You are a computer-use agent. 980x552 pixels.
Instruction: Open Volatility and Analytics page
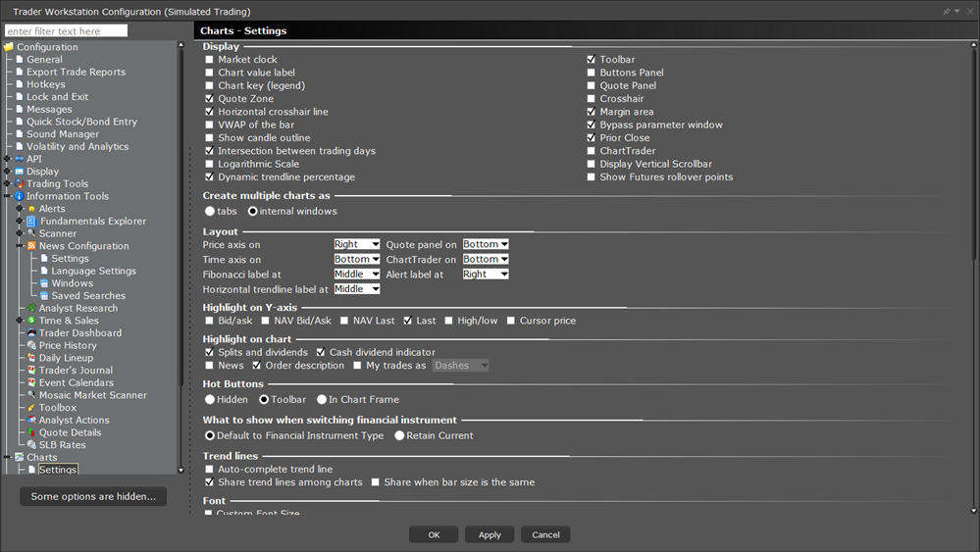pyautogui.click(x=77, y=146)
